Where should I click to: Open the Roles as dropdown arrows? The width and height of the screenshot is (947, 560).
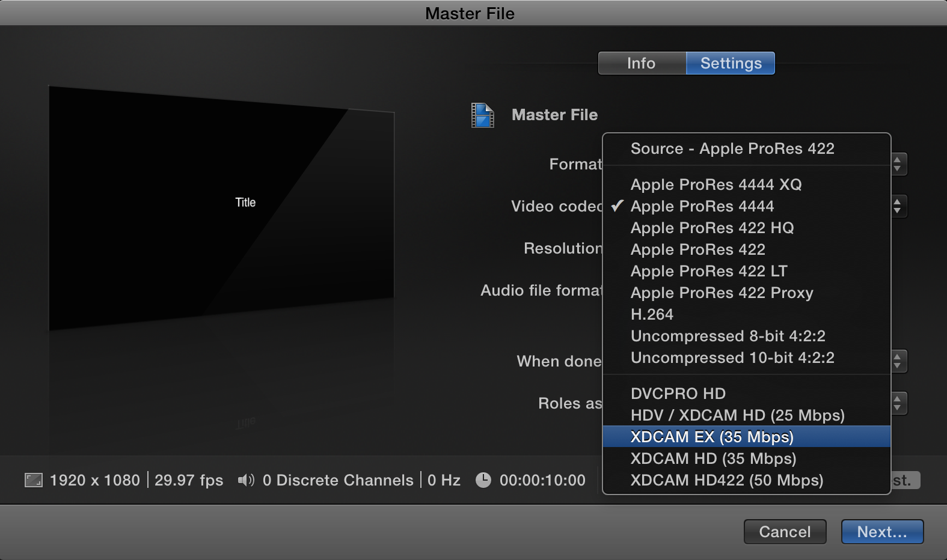tap(898, 403)
